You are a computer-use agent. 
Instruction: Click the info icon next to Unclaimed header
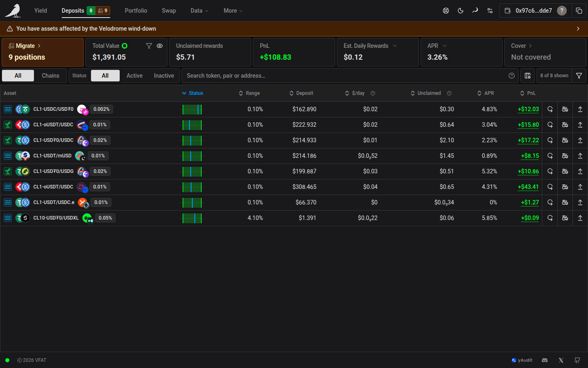click(449, 93)
